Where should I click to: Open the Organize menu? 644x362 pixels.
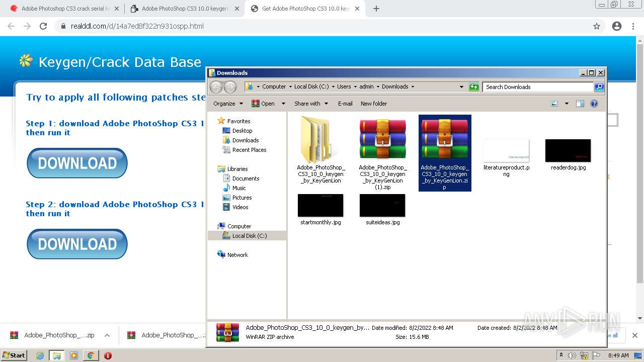pyautogui.click(x=228, y=104)
